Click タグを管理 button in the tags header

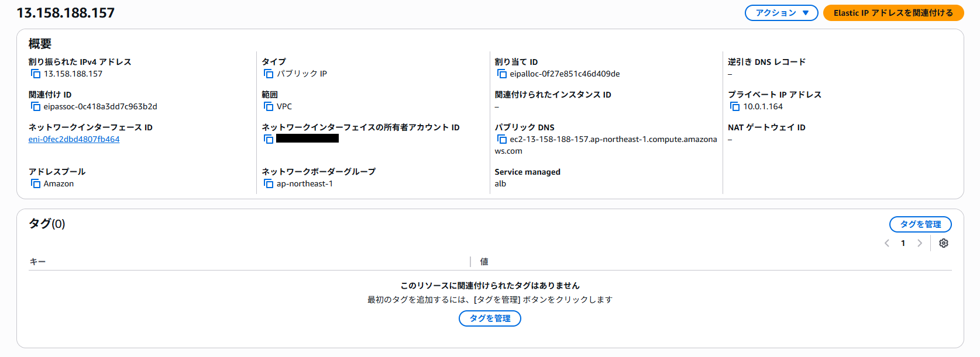click(920, 224)
